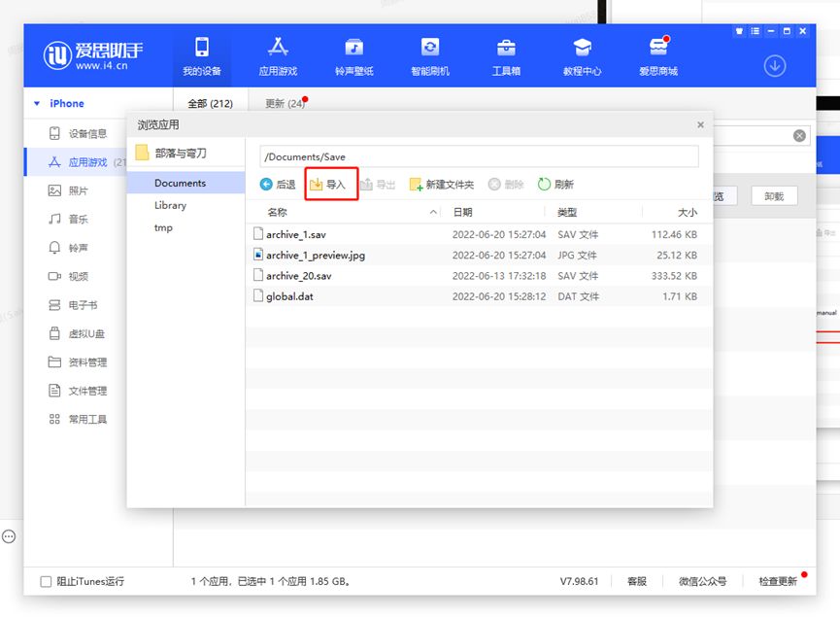This screenshot has width=840, height=619.
Task: Collapse the iPhone device tree
Action: (x=37, y=103)
